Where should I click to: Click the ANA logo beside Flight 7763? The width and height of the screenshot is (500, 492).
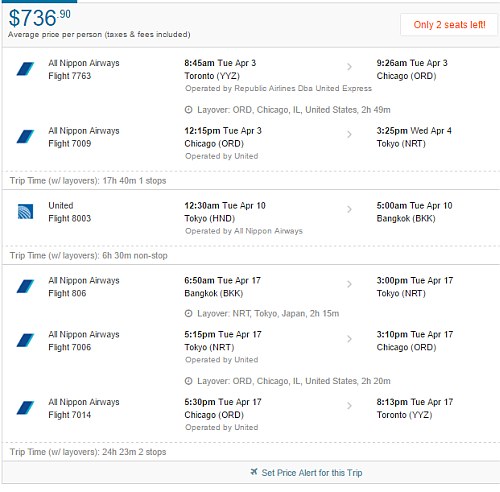pos(25,69)
